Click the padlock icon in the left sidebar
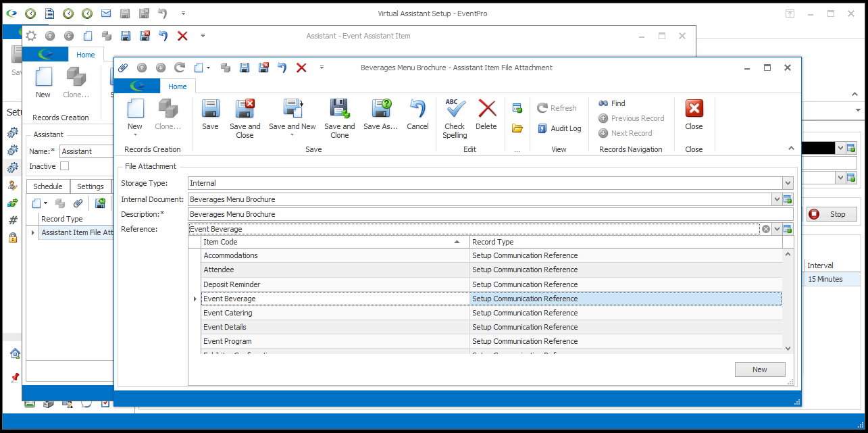 point(13,237)
